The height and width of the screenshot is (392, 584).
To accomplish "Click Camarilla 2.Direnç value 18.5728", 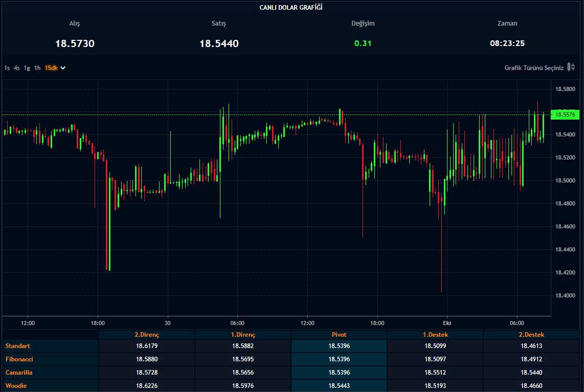I will (147, 373).
